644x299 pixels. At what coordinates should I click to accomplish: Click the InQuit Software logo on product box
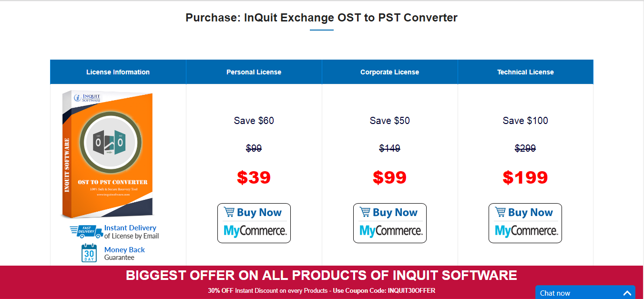pyautogui.click(x=88, y=98)
